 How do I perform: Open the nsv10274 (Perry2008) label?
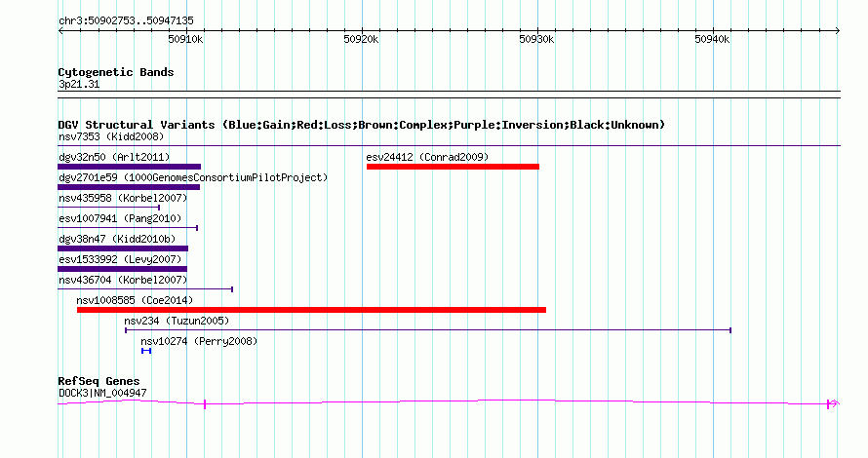click(x=199, y=341)
